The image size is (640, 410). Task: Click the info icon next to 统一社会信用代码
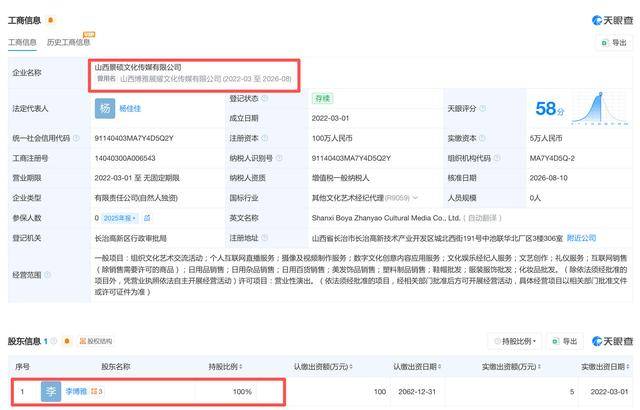click(76, 138)
